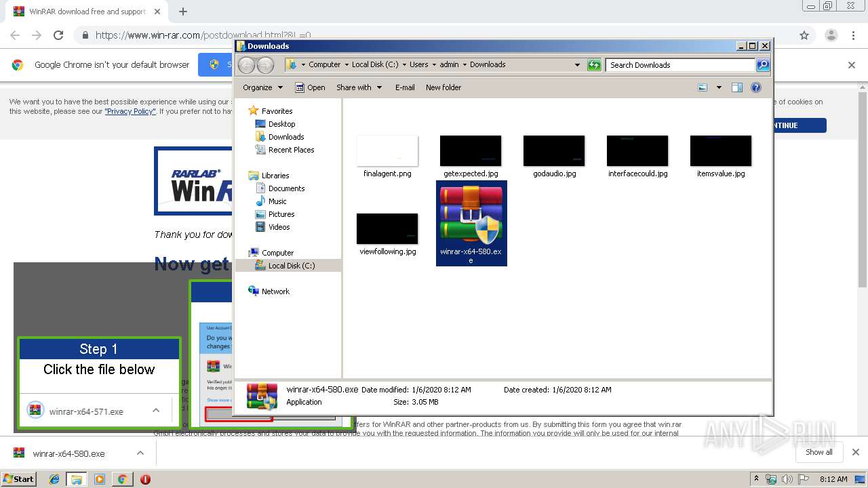Click Users in the address breadcrumb
Viewport: 868px width, 488px height.
point(418,65)
